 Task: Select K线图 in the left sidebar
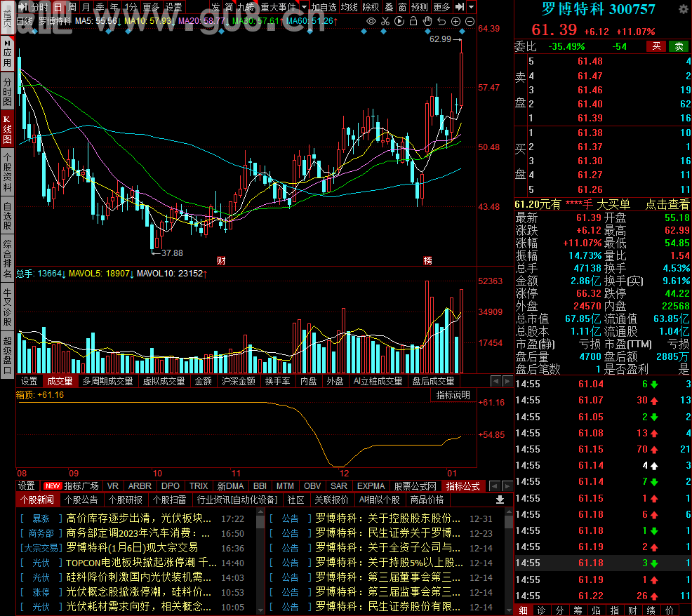8,129
